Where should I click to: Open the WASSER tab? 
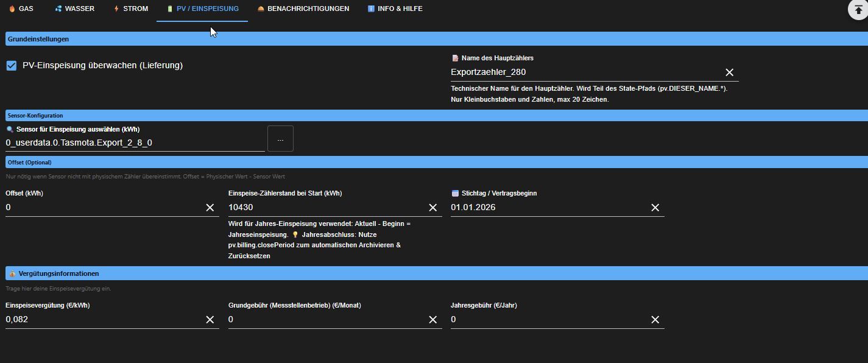pyautogui.click(x=74, y=9)
